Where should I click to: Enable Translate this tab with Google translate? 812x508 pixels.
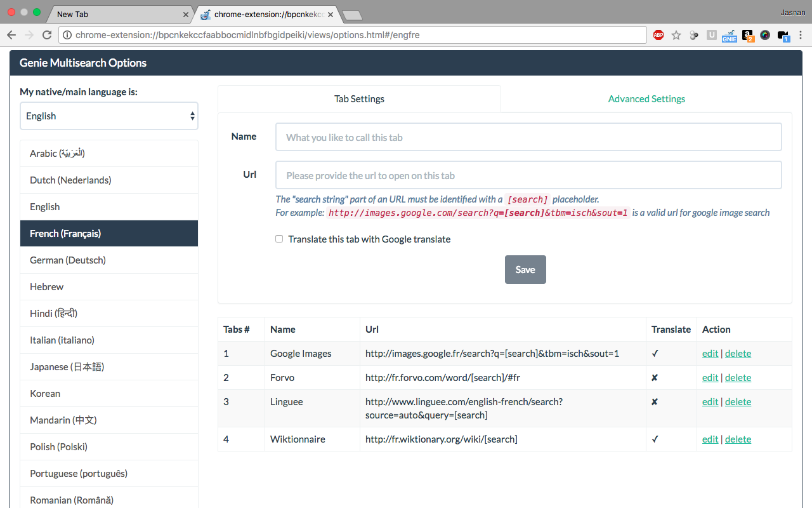click(279, 239)
